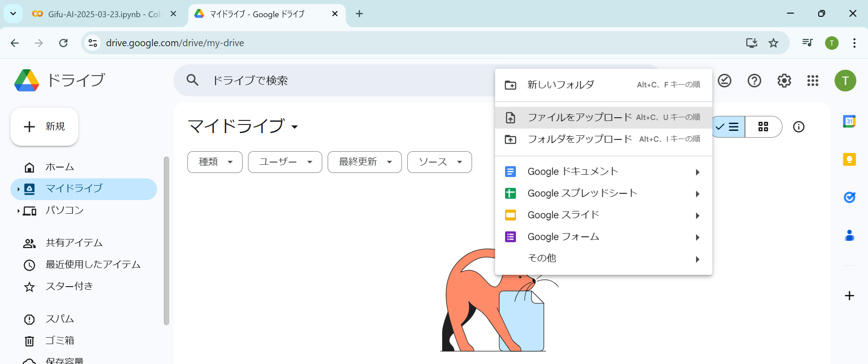
Task: Open Google Tasks side panel icon
Action: pos(849,197)
